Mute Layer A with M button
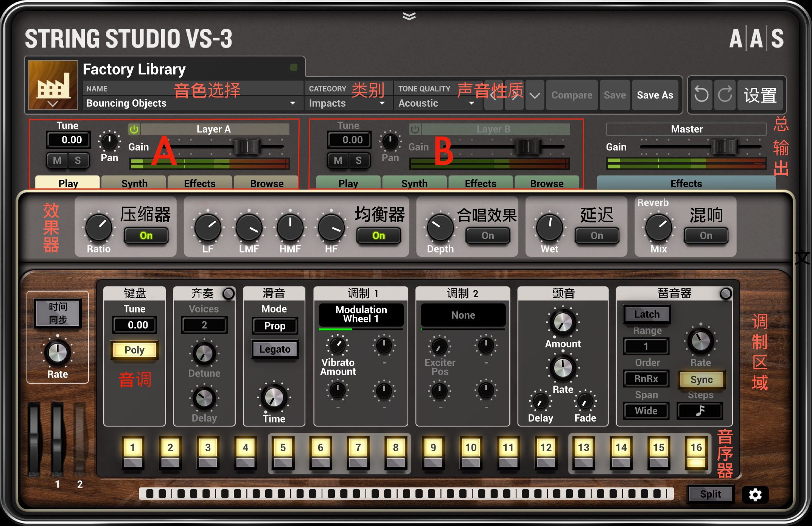This screenshot has width=812, height=526. [x=58, y=160]
